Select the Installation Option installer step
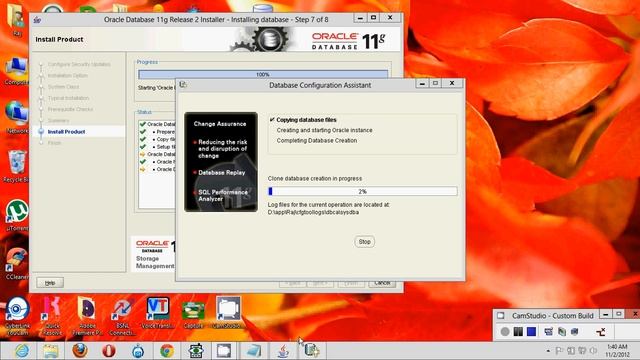Viewport: 640px width, 360px height. tap(67, 76)
